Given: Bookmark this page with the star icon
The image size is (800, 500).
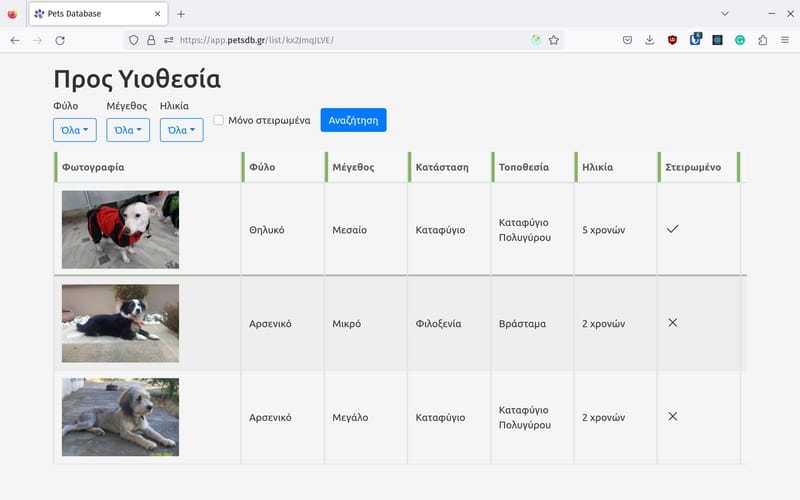Looking at the screenshot, I should tap(554, 40).
